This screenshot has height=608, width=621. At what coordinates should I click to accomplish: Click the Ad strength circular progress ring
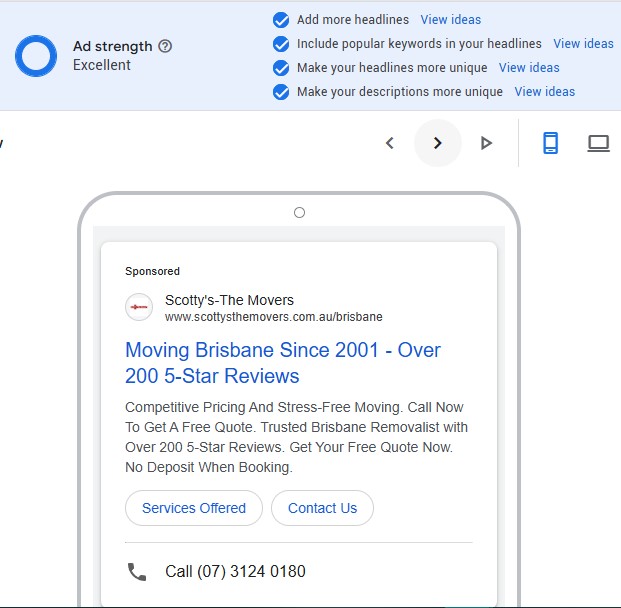(36, 56)
